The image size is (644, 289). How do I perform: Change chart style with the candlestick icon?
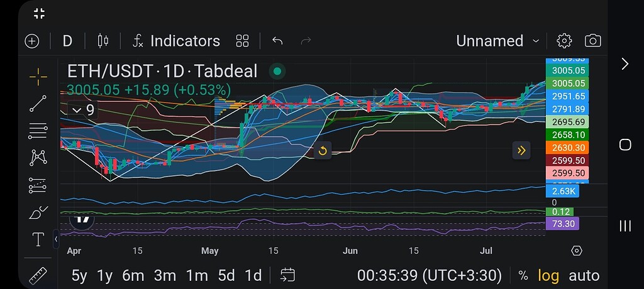coord(103,41)
